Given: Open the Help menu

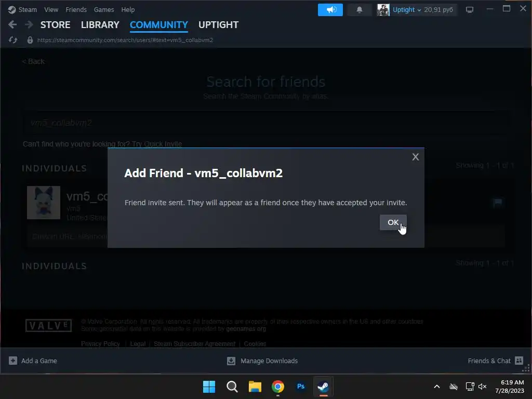Looking at the screenshot, I should [128, 9].
